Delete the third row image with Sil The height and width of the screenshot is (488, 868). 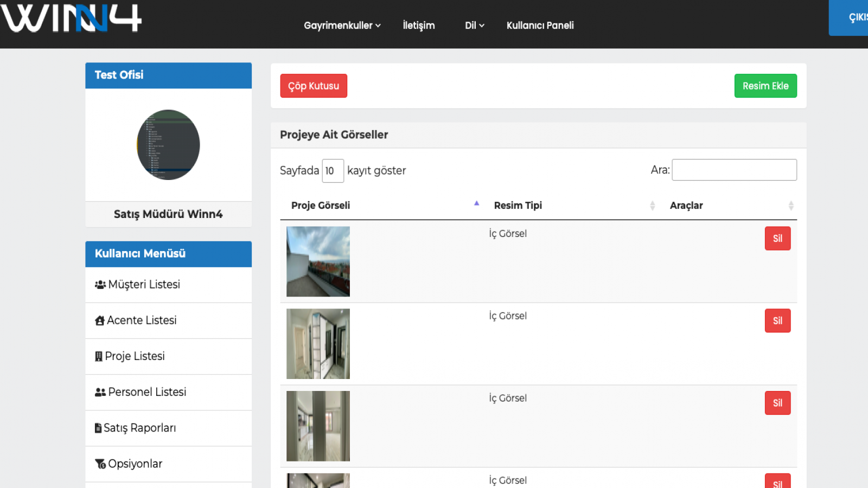pyautogui.click(x=777, y=403)
